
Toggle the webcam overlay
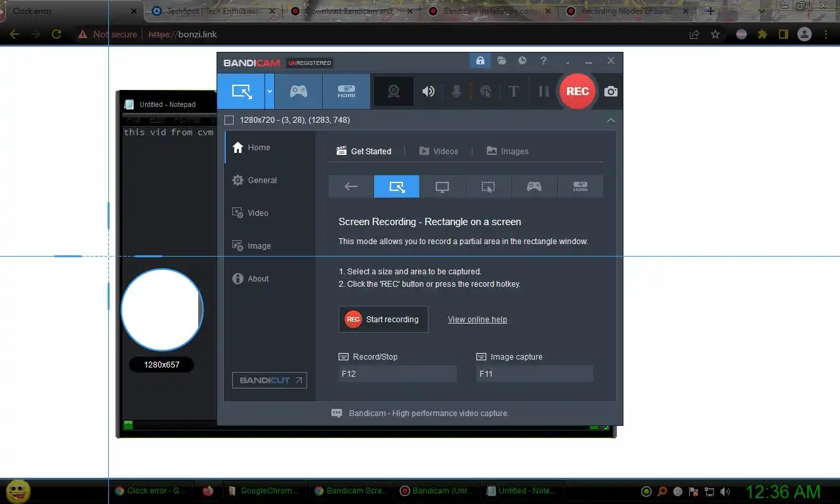tap(394, 91)
